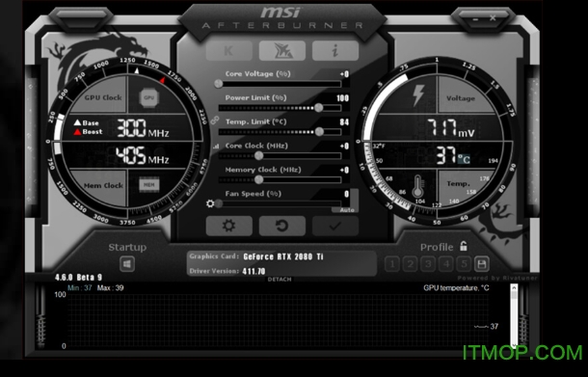Open Kombustor with the K button
The width and height of the screenshot is (588, 377).
(228, 50)
